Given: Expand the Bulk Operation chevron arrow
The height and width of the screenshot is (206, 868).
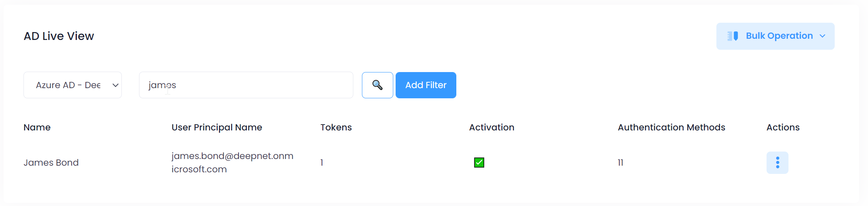Looking at the screenshot, I should pos(823,36).
